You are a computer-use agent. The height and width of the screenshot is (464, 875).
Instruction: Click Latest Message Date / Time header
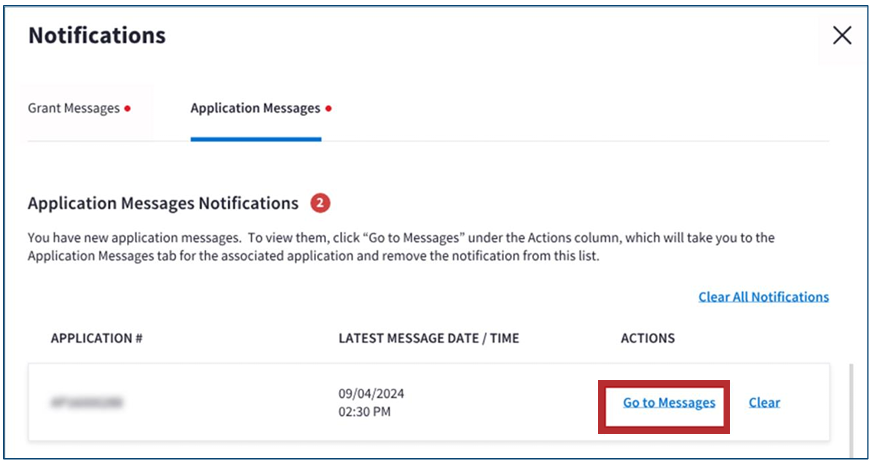coord(428,338)
